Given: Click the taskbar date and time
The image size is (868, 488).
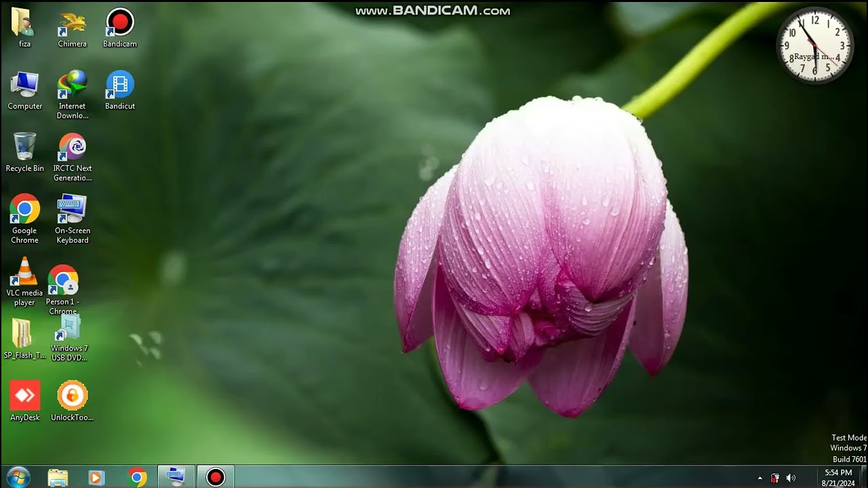Looking at the screenshot, I should pyautogui.click(x=838, y=478).
